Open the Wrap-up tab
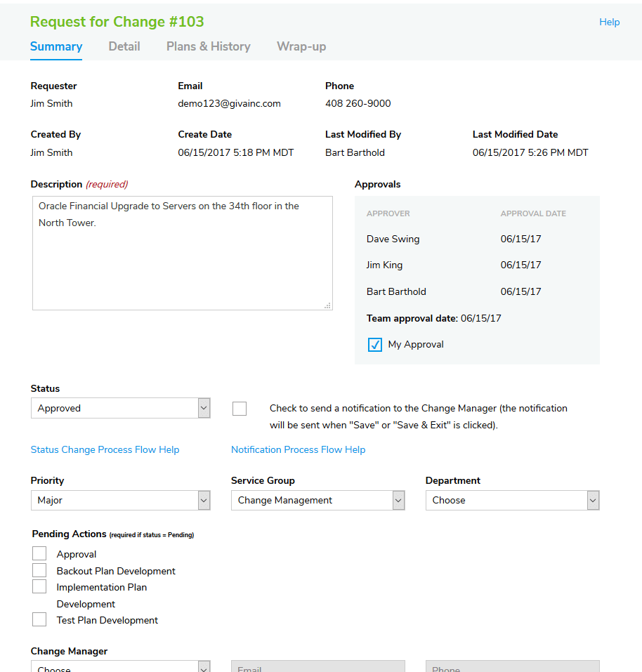This screenshot has width=642, height=672. 301,46
